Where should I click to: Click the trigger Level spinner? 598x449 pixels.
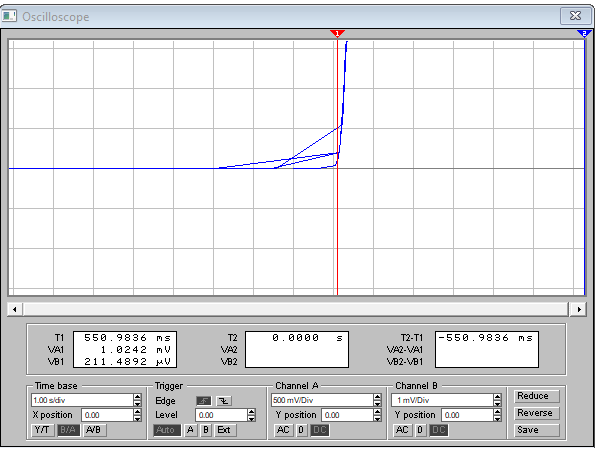[251, 415]
